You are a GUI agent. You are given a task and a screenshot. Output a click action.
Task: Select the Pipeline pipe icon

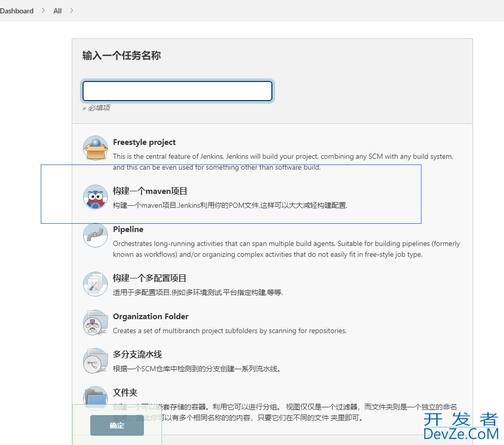[x=95, y=235]
